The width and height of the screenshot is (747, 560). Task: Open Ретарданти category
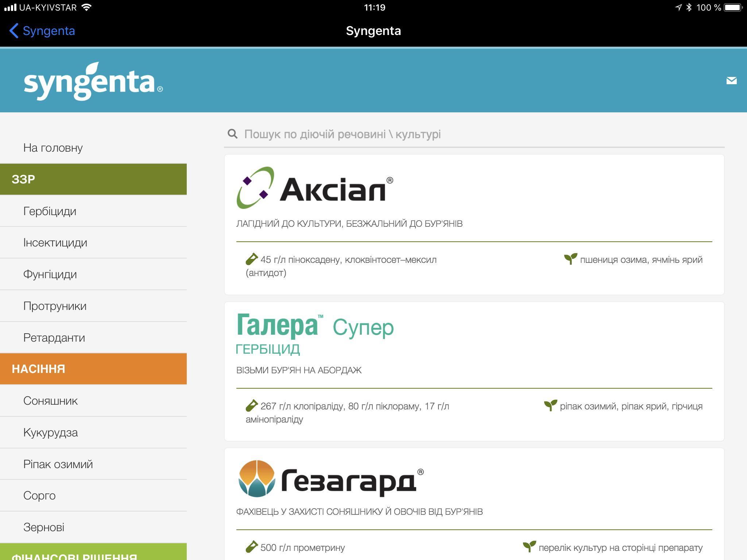coord(93,338)
